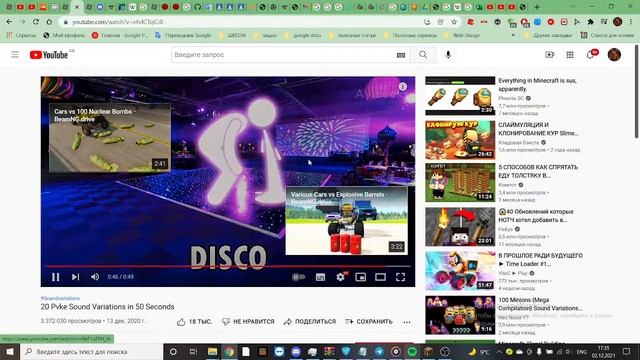Click Windows taskbar search box
The image size is (640, 360).
[92, 351]
